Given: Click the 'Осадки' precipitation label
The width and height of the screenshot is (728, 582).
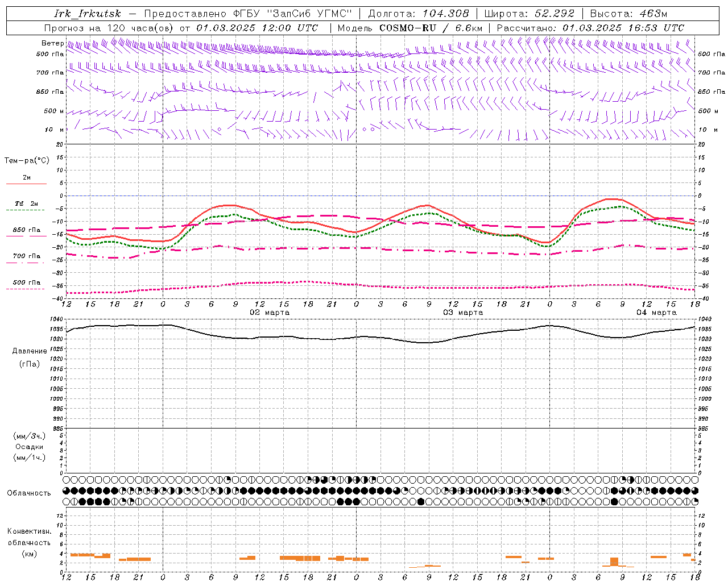Looking at the screenshot, I should [30, 447].
